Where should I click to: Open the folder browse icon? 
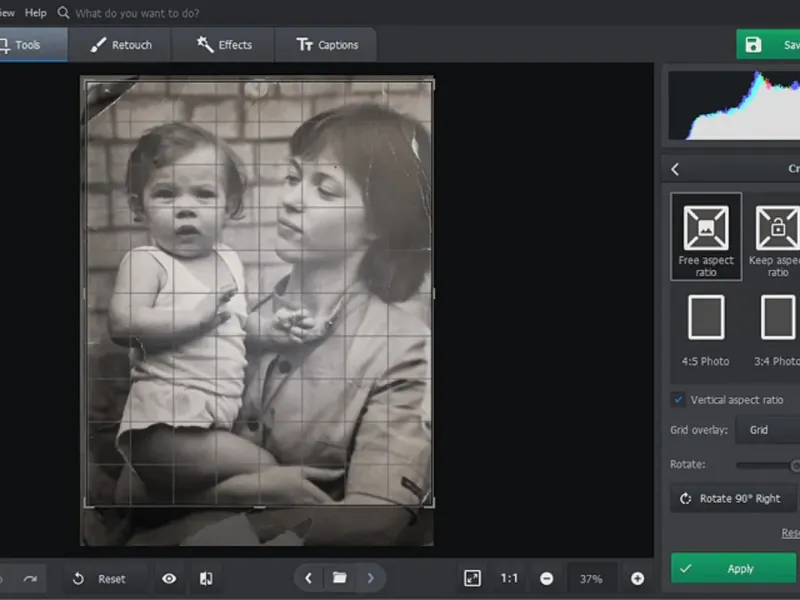point(340,578)
